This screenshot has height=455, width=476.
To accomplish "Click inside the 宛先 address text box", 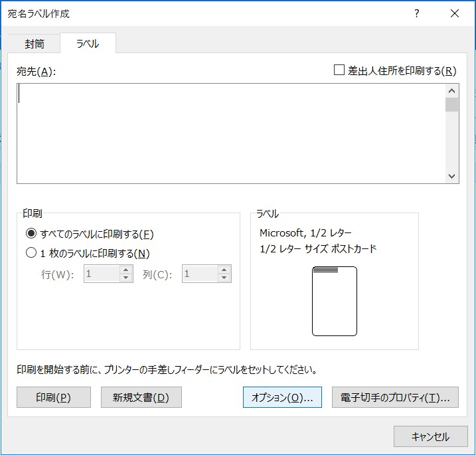I will [231, 134].
